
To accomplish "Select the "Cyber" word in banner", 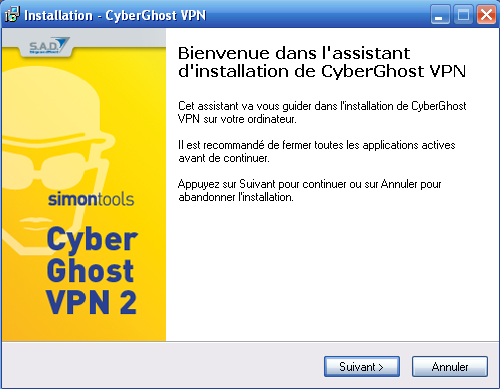I will click(92, 239).
